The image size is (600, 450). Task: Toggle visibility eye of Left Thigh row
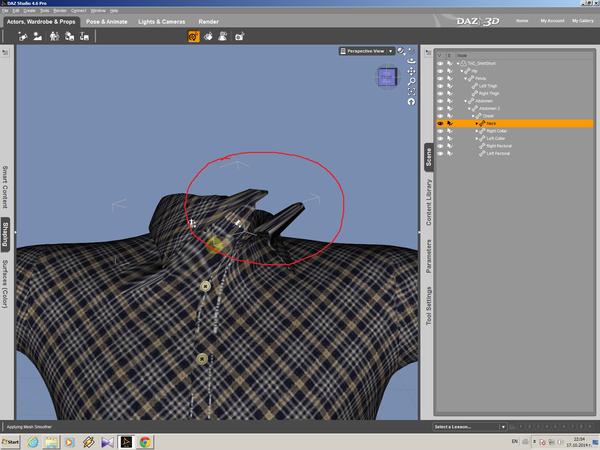tap(440, 86)
